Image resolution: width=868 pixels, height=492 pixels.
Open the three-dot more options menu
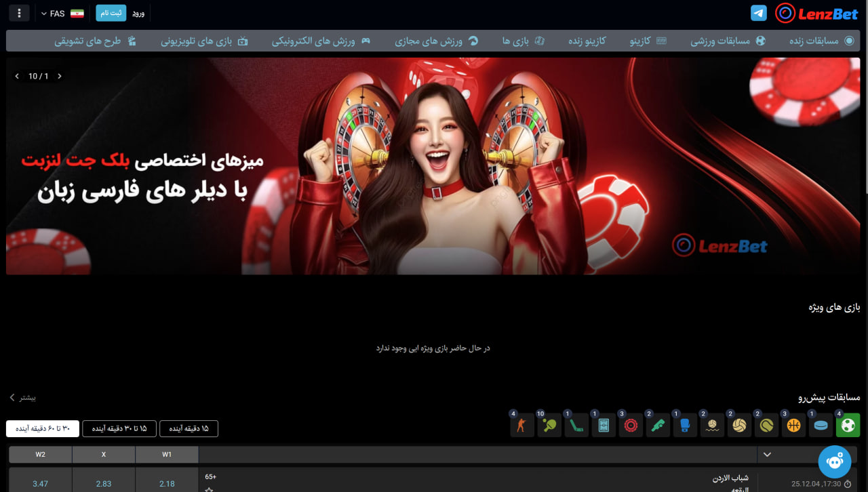tap(19, 14)
